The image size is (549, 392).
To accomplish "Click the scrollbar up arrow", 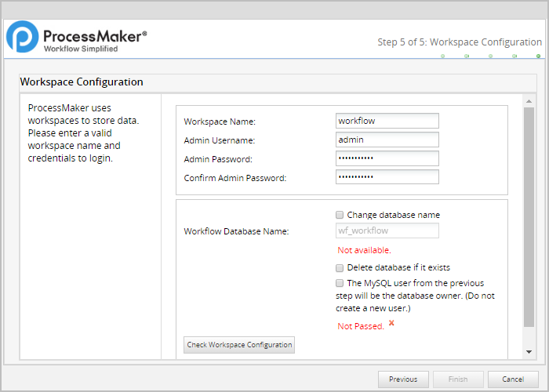I will pos(529,101).
